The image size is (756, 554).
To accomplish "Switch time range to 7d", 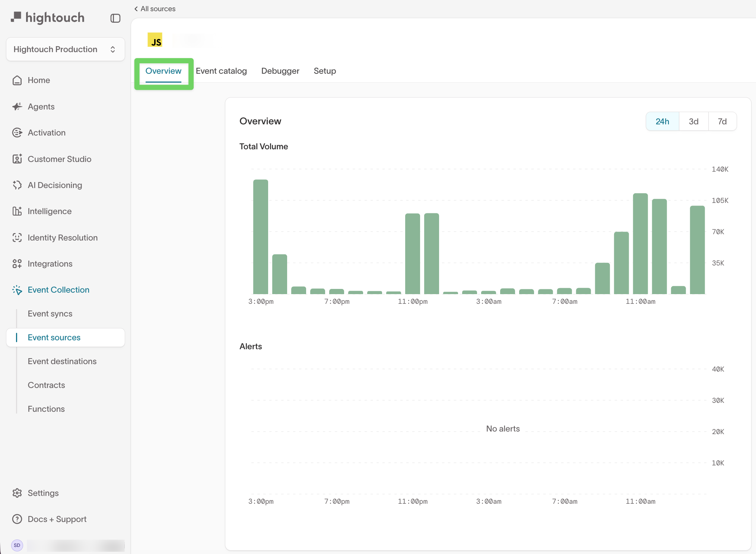I will click(722, 121).
